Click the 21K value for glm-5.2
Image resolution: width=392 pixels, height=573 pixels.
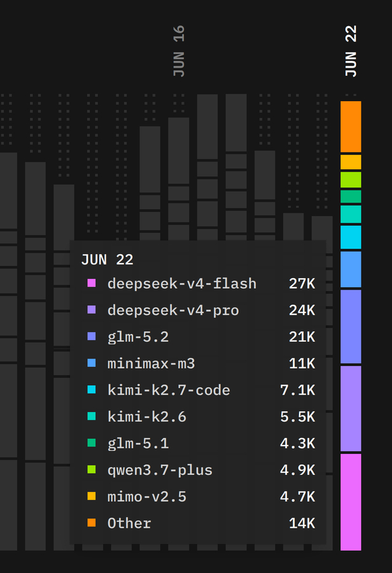click(x=302, y=337)
